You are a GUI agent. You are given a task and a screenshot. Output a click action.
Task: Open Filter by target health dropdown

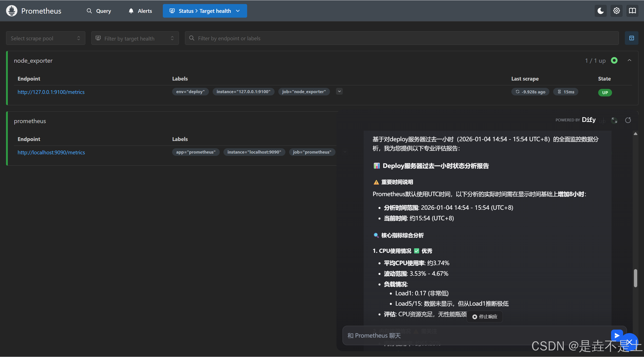135,38
